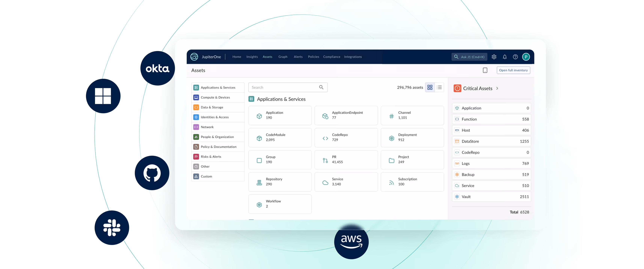644x269 pixels.
Task: Open the PR asset card
Action: (x=346, y=160)
